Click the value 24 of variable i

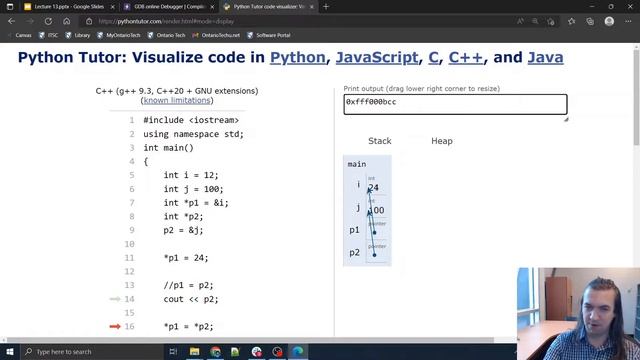point(374,188)
